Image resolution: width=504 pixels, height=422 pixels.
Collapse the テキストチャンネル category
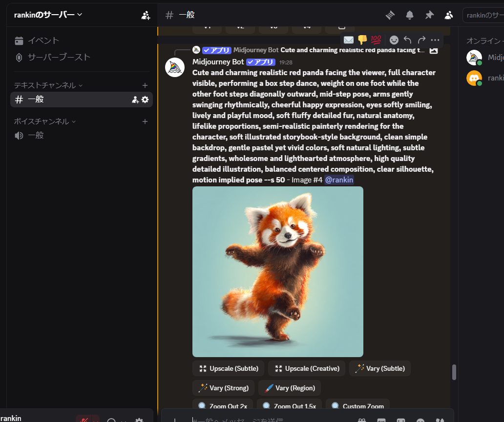(x=48, y=85)
